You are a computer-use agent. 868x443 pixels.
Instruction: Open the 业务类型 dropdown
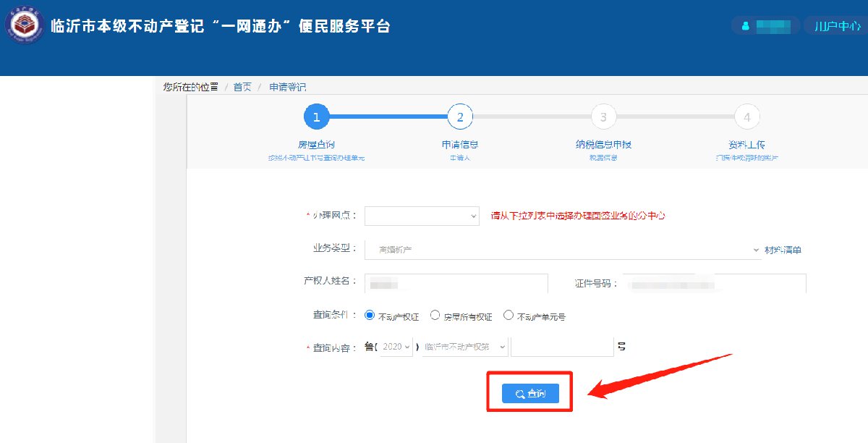click(563, 250)
